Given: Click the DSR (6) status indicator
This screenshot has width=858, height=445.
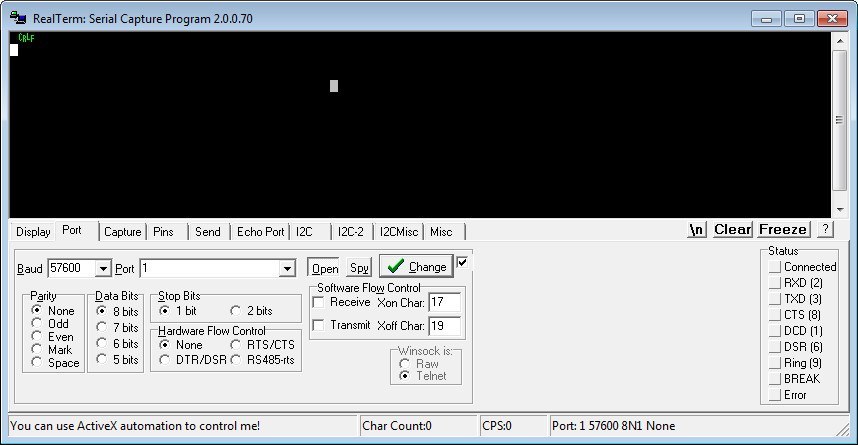Looking at the screenshot, I should click(x=774, y=346).
